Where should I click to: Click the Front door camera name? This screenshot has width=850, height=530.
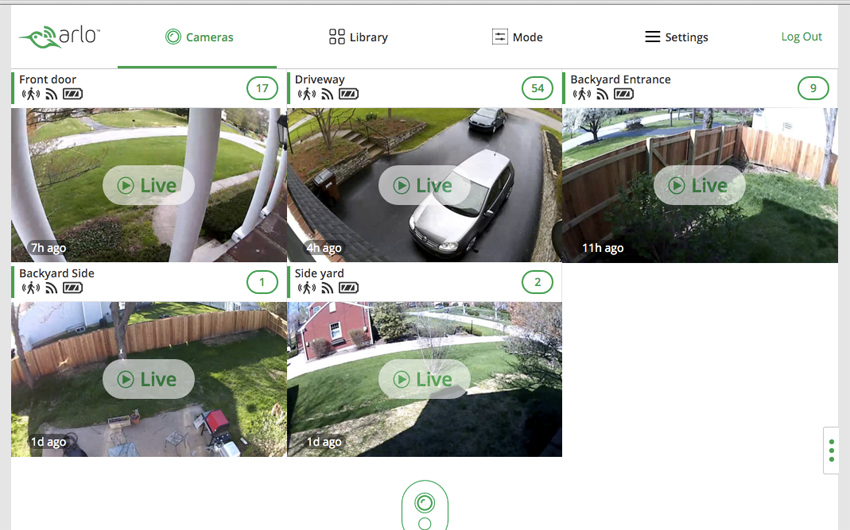(48, 79)
